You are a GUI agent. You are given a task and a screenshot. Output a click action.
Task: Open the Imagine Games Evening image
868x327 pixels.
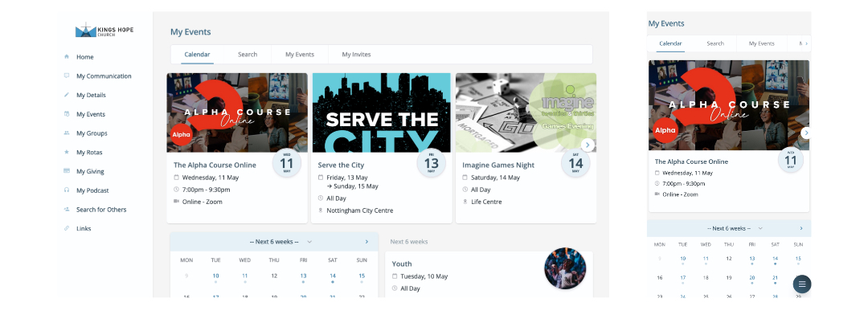point(526,112)
